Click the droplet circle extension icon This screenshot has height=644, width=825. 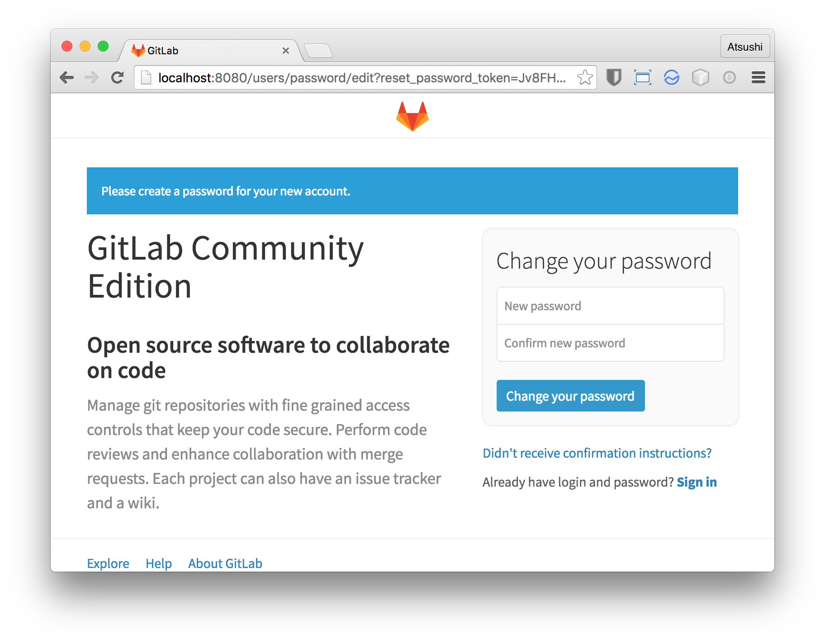click(730, 77)
